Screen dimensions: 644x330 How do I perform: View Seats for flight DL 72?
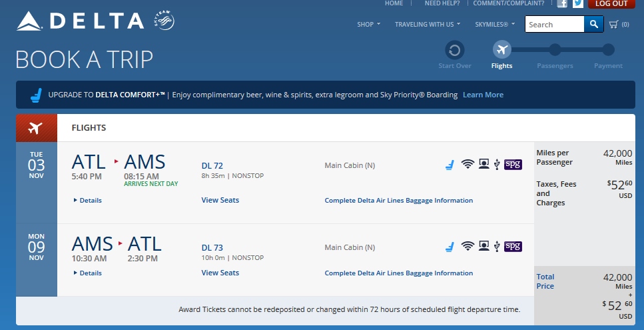coord(220,200)
